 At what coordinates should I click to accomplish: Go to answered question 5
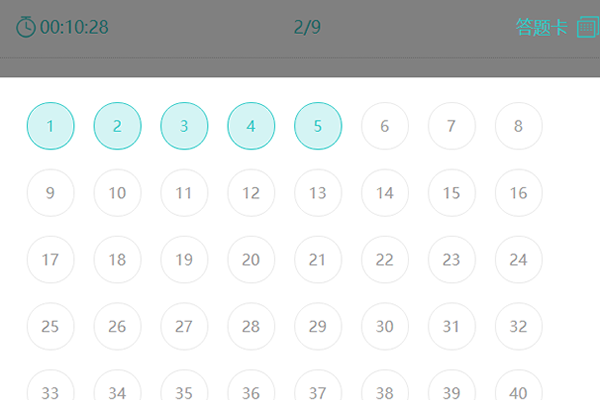318,126
